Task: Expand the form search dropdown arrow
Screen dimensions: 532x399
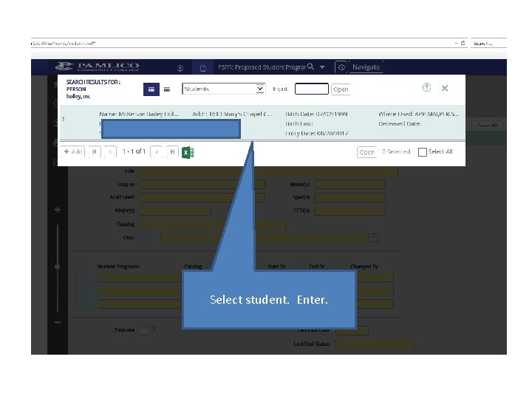Action: pyautogui.click(x=322, y=67)
